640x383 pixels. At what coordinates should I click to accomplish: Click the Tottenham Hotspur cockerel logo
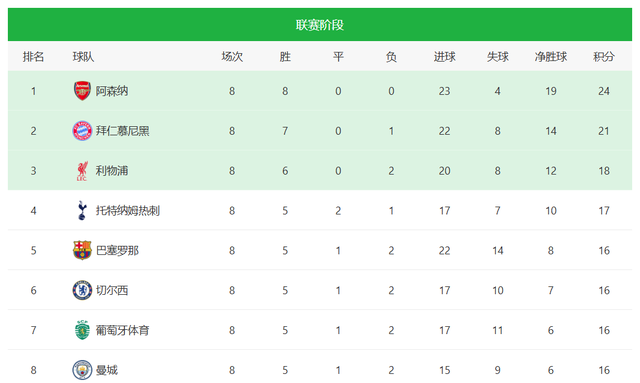tap(82, 210)
